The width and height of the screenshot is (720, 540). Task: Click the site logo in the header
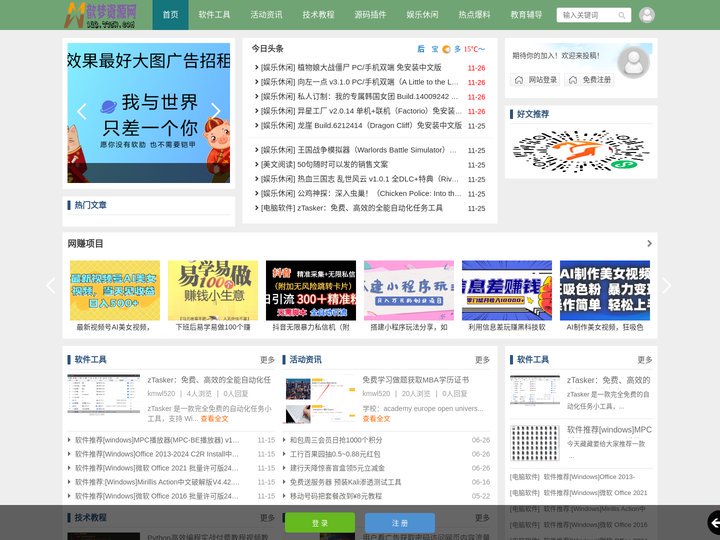point(101,15)
